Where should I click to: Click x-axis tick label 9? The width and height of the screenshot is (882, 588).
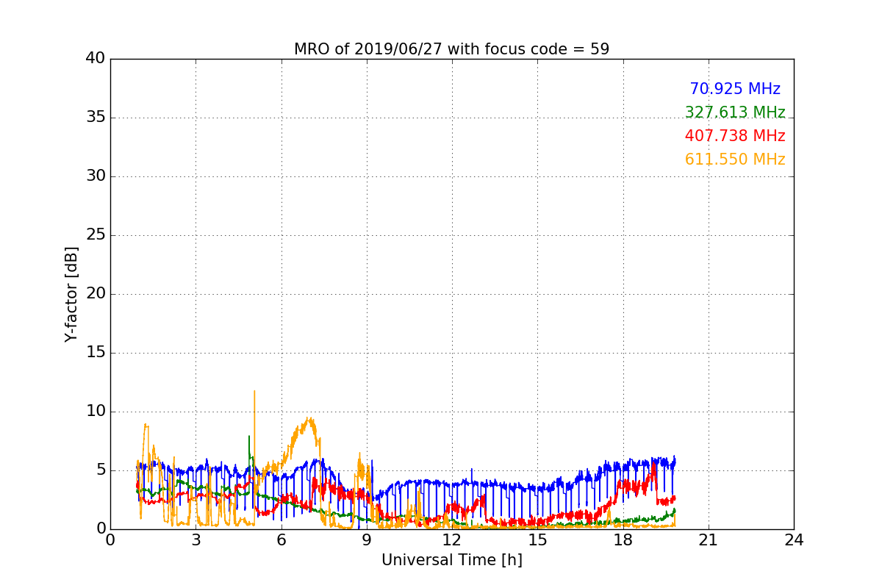coord(367,540)
